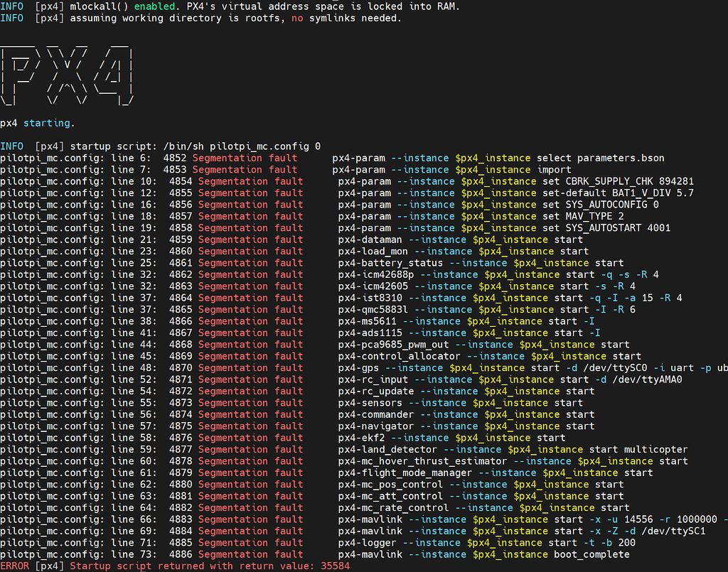Click the px4-rc_input /dev/ttyAMA0 entry
This screenshot has height=572, width=728.
click(x=498, y=379)
